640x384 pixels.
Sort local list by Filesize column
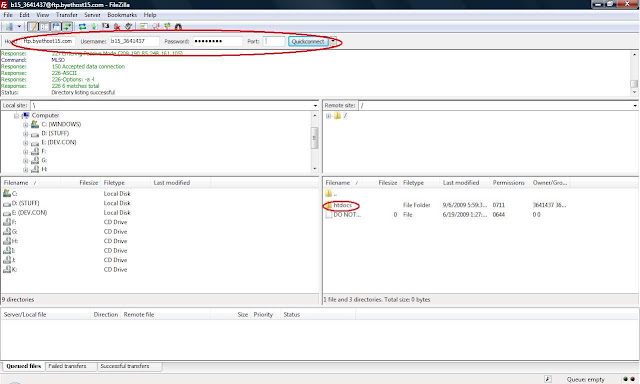[x=89, y=183]
